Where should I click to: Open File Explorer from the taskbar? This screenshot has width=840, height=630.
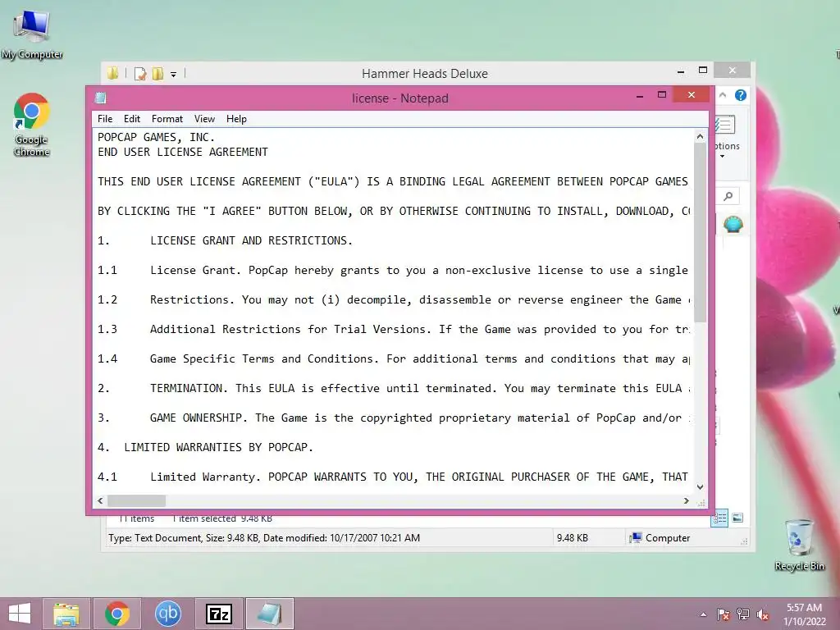pyautogui.click(x=66, y=614)
